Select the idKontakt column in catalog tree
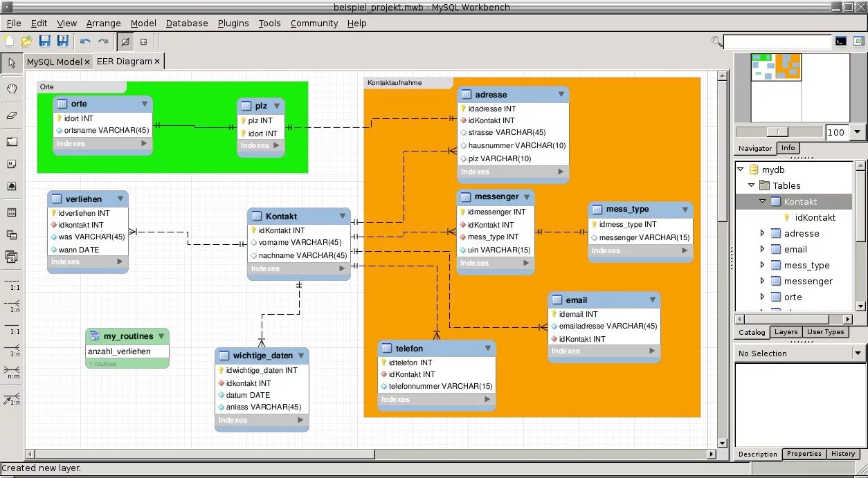The image size is (868, 478). tap(815, 217)
